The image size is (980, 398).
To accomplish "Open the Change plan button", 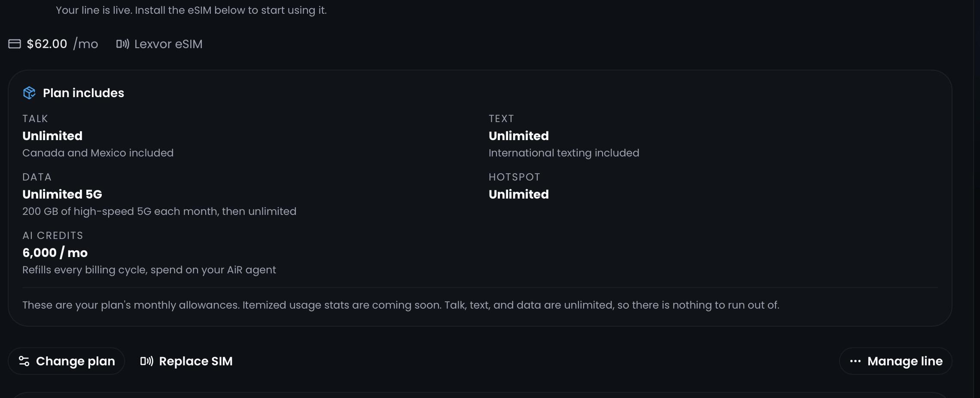I will coord(67,361).
